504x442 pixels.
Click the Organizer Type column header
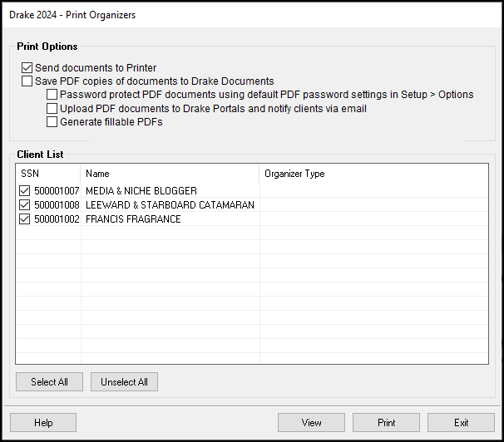373,174
